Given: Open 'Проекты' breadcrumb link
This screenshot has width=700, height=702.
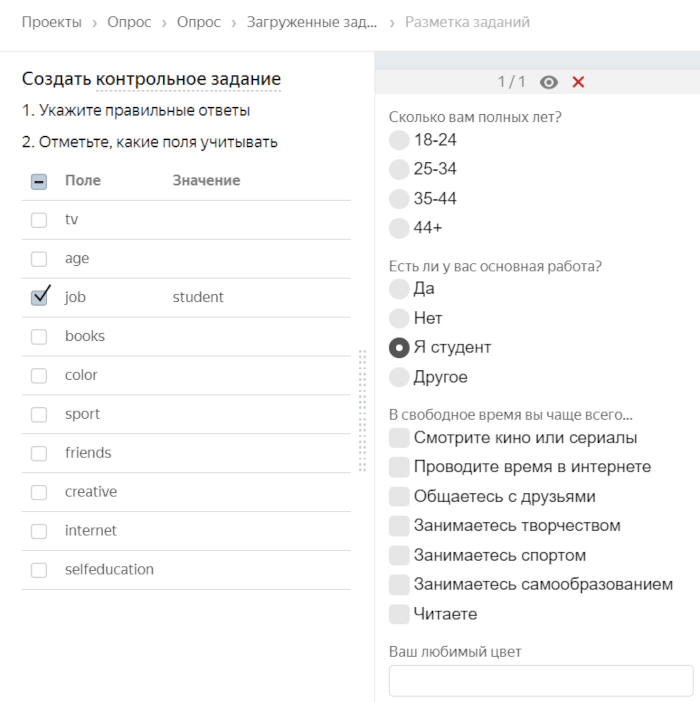Looking at the screenshot, I should tap(52, 22).
